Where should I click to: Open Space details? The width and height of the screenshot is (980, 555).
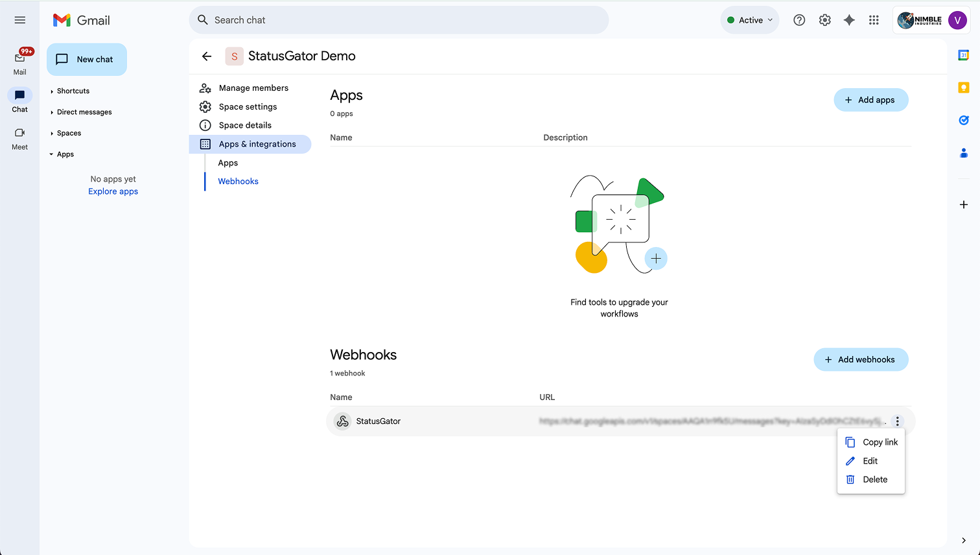click(245, 126)
